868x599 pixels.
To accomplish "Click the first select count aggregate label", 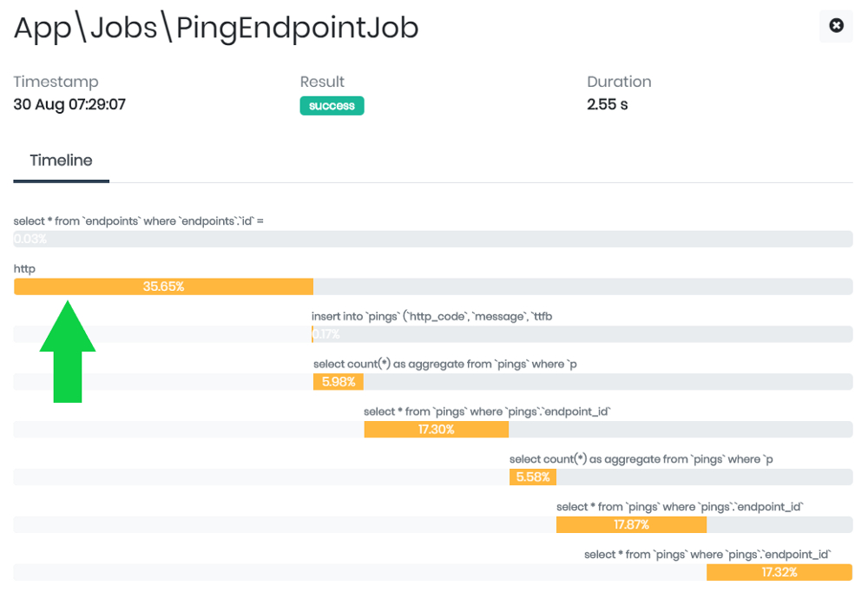I will 445,365.
